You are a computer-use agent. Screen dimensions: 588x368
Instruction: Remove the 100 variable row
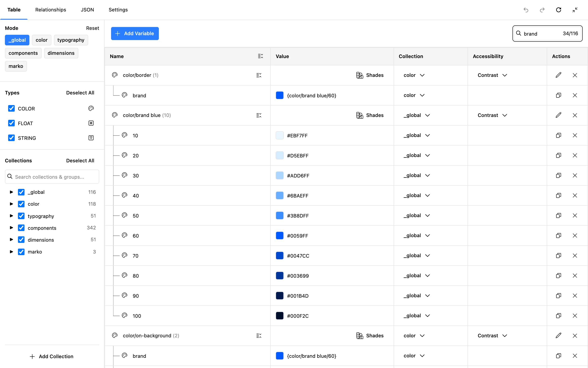[575, 316]
